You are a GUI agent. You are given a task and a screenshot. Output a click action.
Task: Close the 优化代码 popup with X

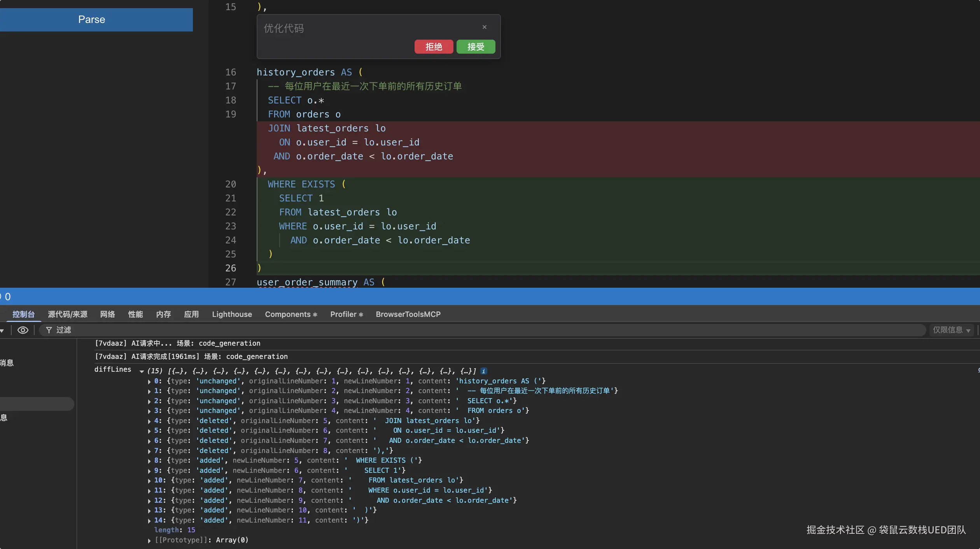coord(485,27)
